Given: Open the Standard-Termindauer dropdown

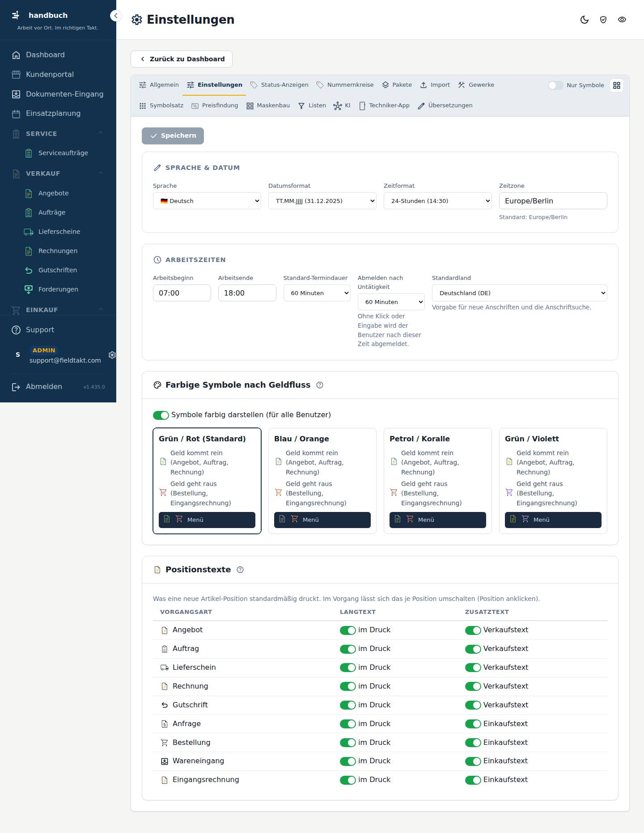Looking at the screenshot, I should pyautogui.click(x=317, y=293).
